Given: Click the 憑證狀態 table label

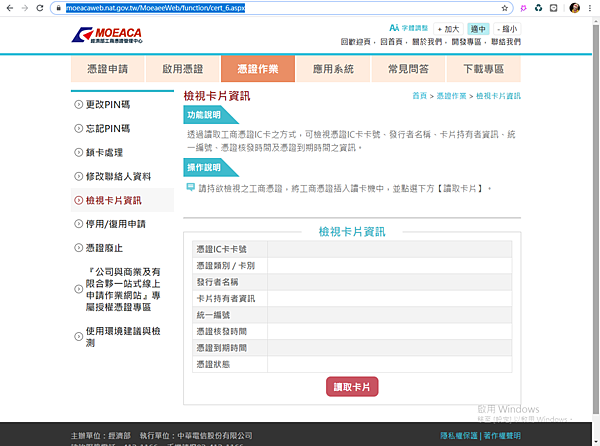Looking at the screenshot, I should 213,364.
